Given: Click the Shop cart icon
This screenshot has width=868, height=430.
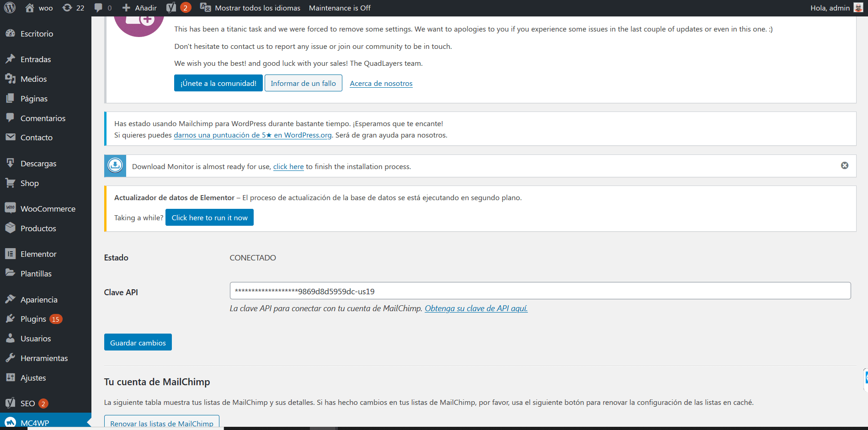Looking at the screenshot, I should point(10,183).
